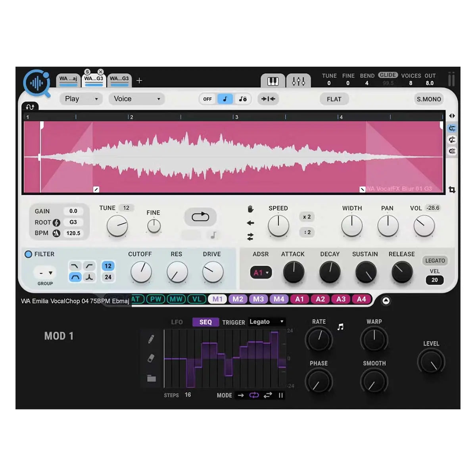Viewport: 476px width, 476px height.
Task: Turn the CUTOFF knob in the filter section
Action: pyautogui.click(x=141, y=273)
